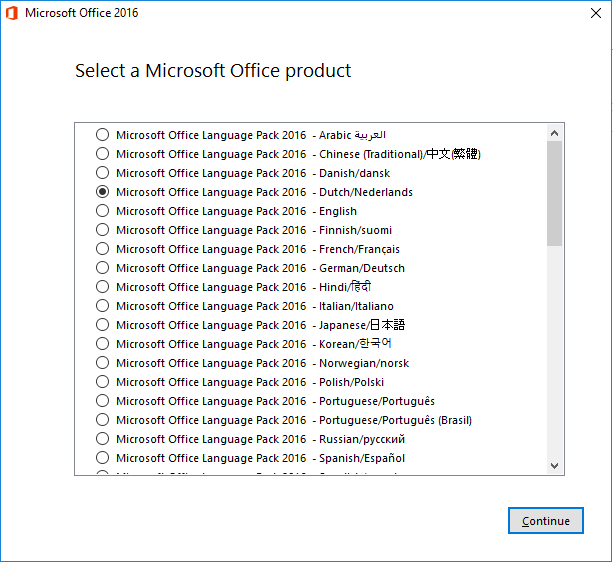
Task: Pick the Japanese language pack radio
Action: [102, 325]
